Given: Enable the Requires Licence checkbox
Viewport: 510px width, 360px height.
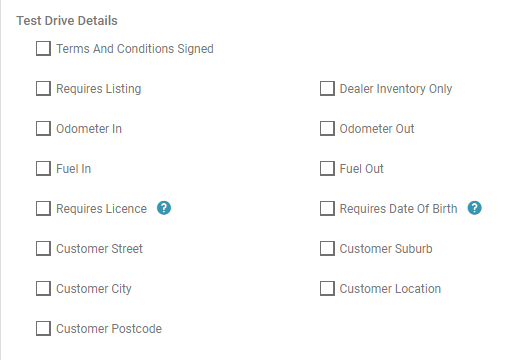Looking at the screenshot, I should (43, 208).
